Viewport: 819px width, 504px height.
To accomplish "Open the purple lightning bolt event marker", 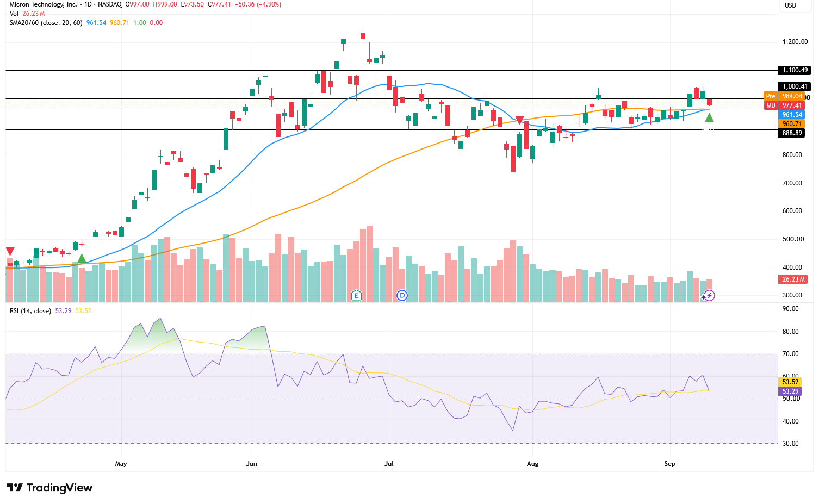I will tap(709, 296).
